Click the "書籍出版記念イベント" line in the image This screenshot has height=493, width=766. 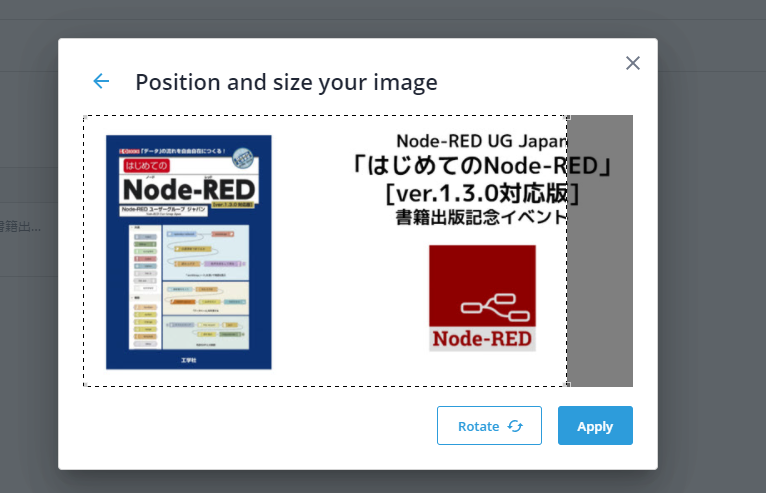click(x=482, y=215)
